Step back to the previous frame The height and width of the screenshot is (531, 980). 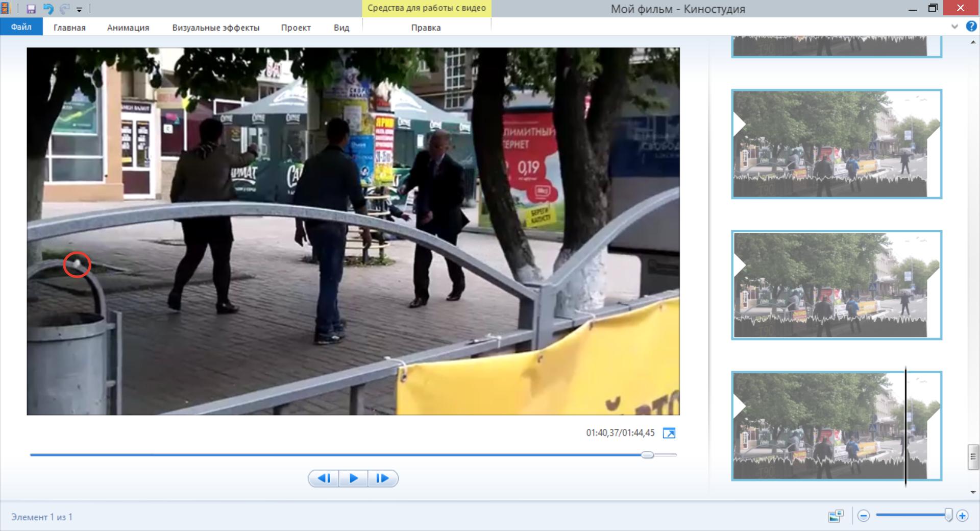[324, 478]
